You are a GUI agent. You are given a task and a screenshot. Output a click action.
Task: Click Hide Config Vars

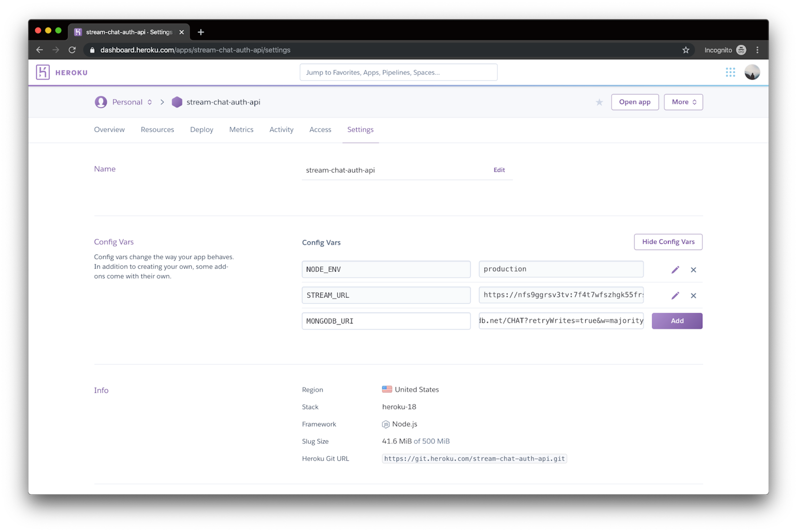click(x=668, y=242)
